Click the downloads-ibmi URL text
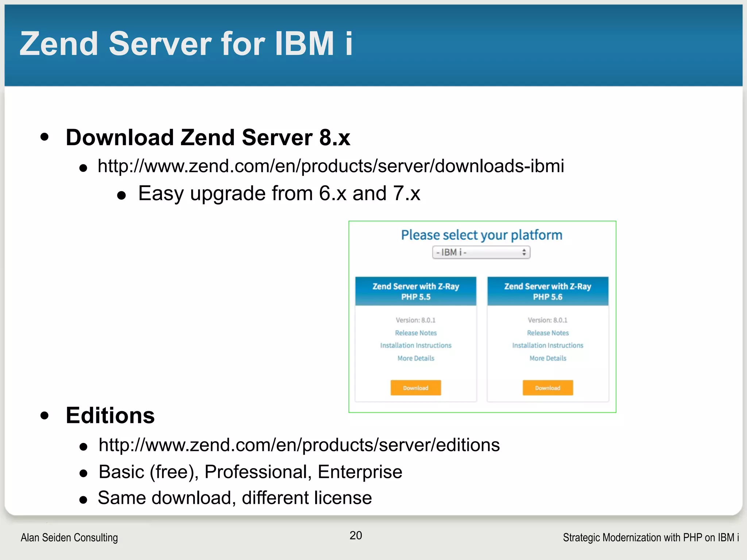The width and height of the screenshot is (747, 560). pyautogui.click(x=331, y=166)
